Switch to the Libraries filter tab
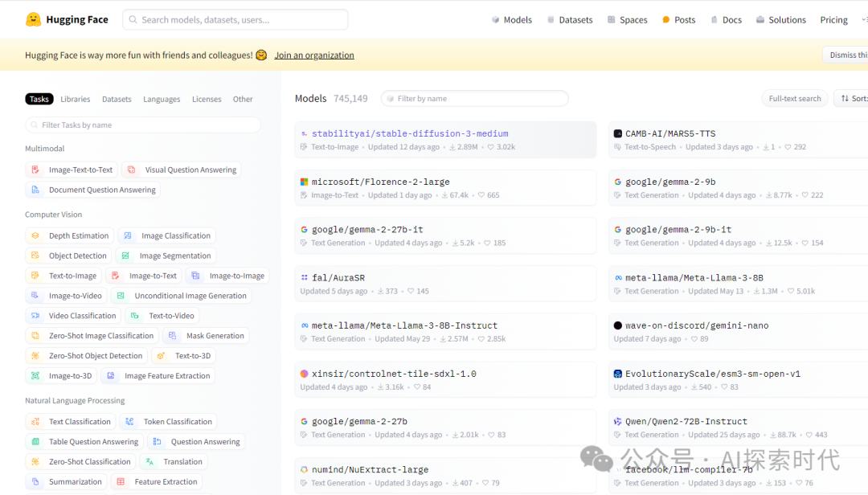 (76, 100)
